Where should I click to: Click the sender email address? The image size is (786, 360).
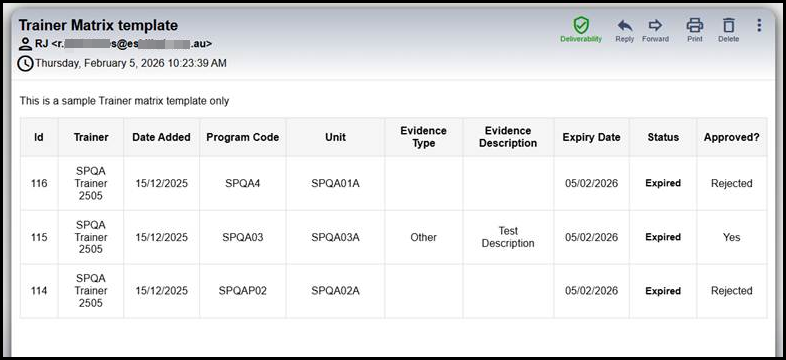coord(131,44)
